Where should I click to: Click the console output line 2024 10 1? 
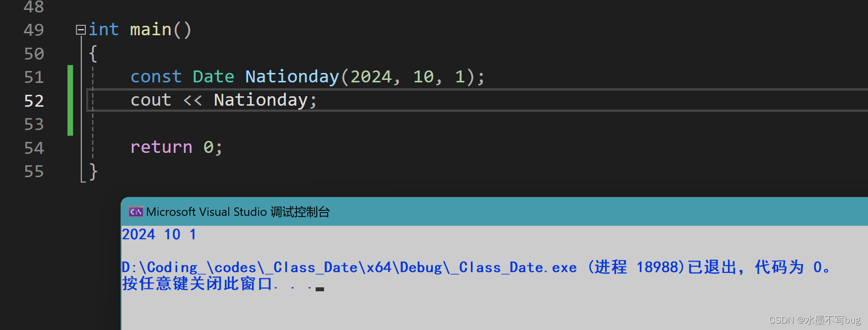point(159,234)
